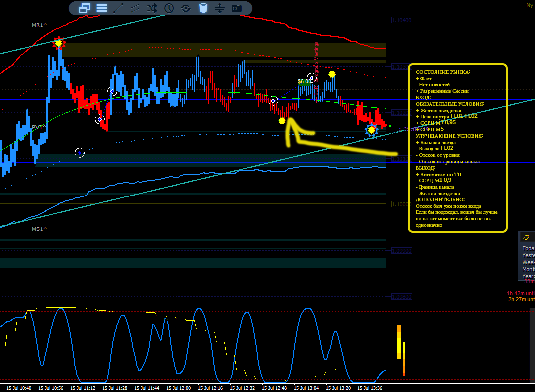This screenshot has width=535, height=392.
Task: Click the yellow link icon in side panel
Action: (x=526, y=237)
